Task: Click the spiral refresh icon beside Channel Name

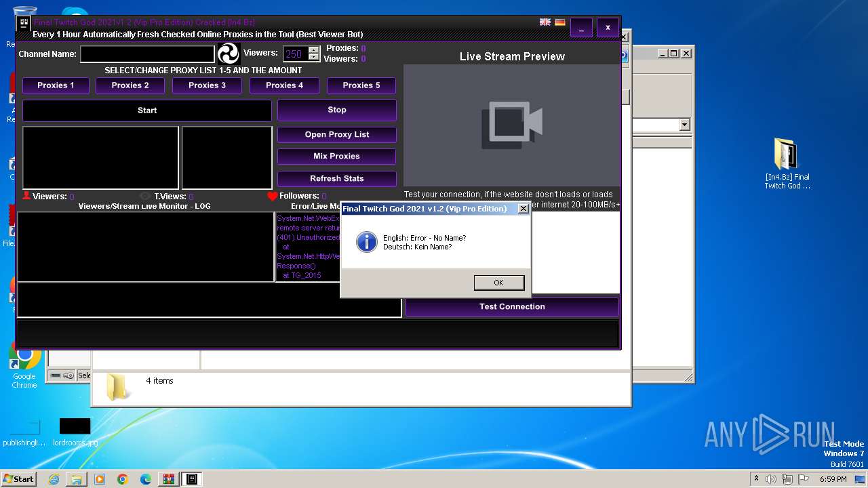Action: pyautogui.click(x=229, y=54)
